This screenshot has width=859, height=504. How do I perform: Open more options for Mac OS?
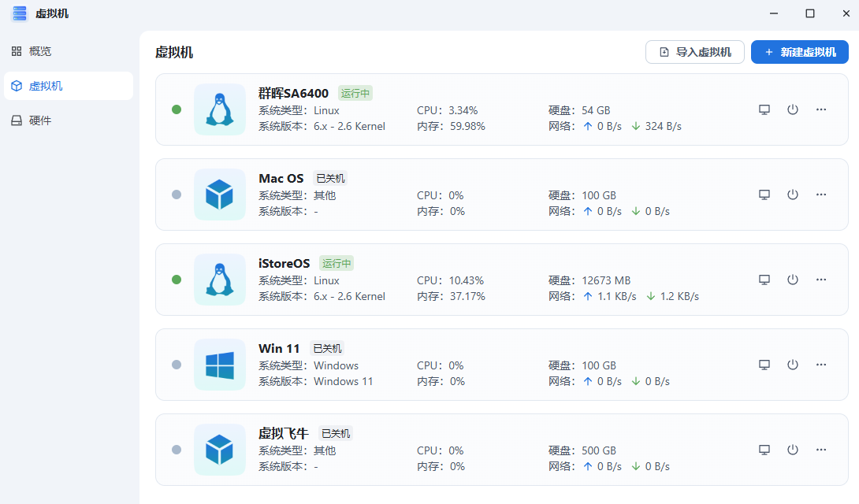point(821,195)
